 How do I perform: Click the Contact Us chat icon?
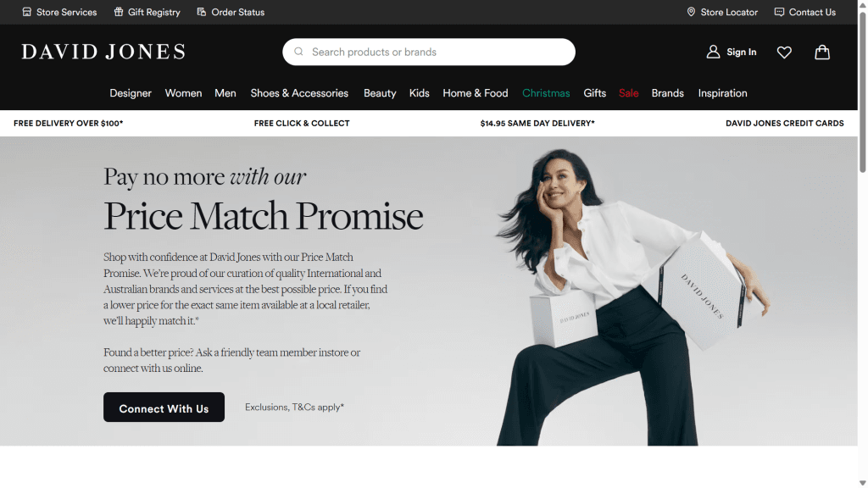tap(779, 12)
